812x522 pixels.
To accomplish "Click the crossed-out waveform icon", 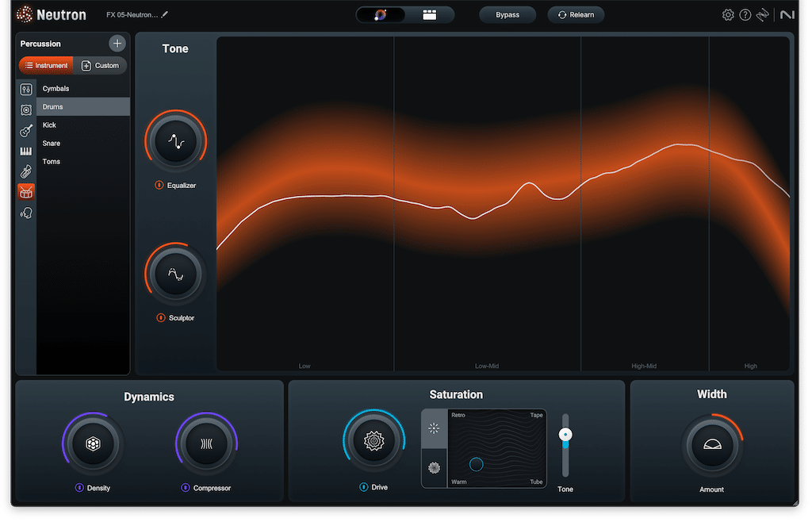I will click(x=762, y=15).
